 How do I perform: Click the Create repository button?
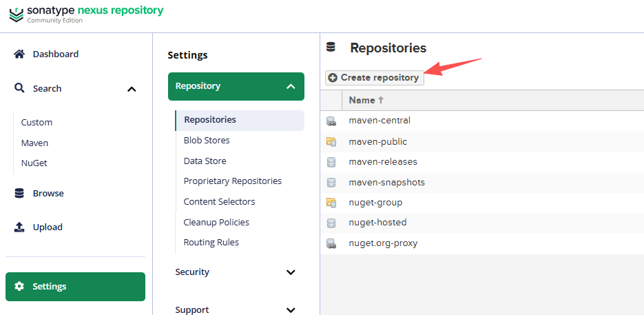pyautogui.click(x=375, y=78)
